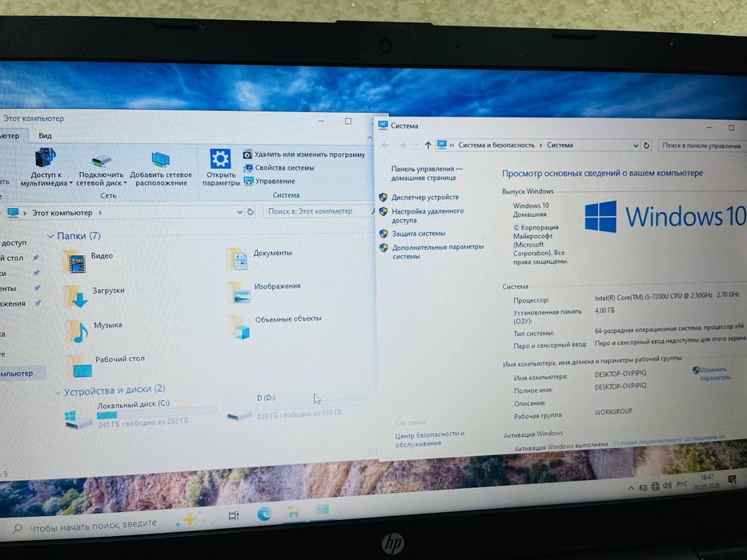The height and width of the screenshot is (560, 747).
Task: Click back arrow in System window
Action: 385,146
